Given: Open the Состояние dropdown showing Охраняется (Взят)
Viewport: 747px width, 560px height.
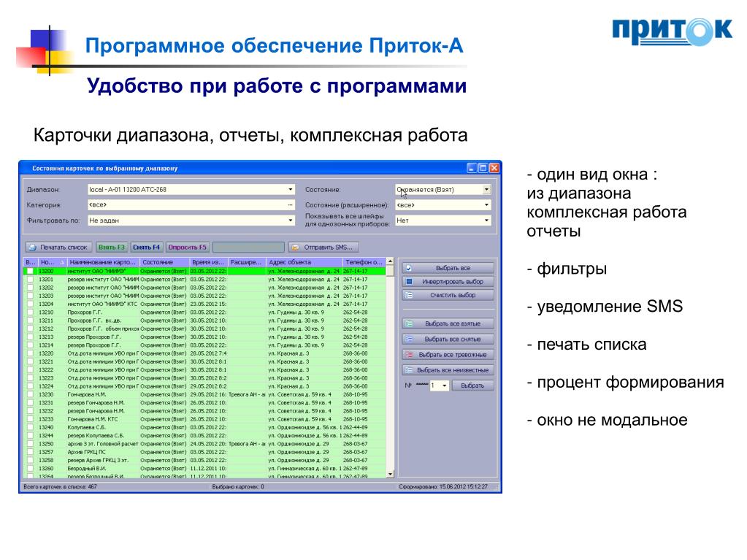Looking at the screenshot, I should 486,190.
